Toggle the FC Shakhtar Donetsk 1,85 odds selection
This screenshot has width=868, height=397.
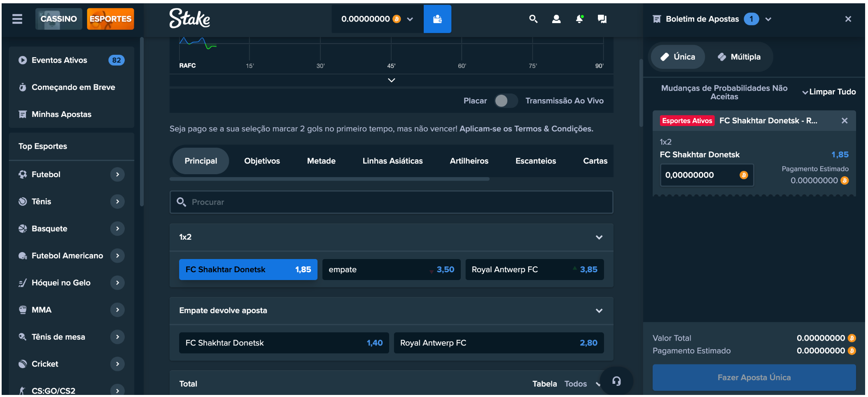[x=248, y=270]
